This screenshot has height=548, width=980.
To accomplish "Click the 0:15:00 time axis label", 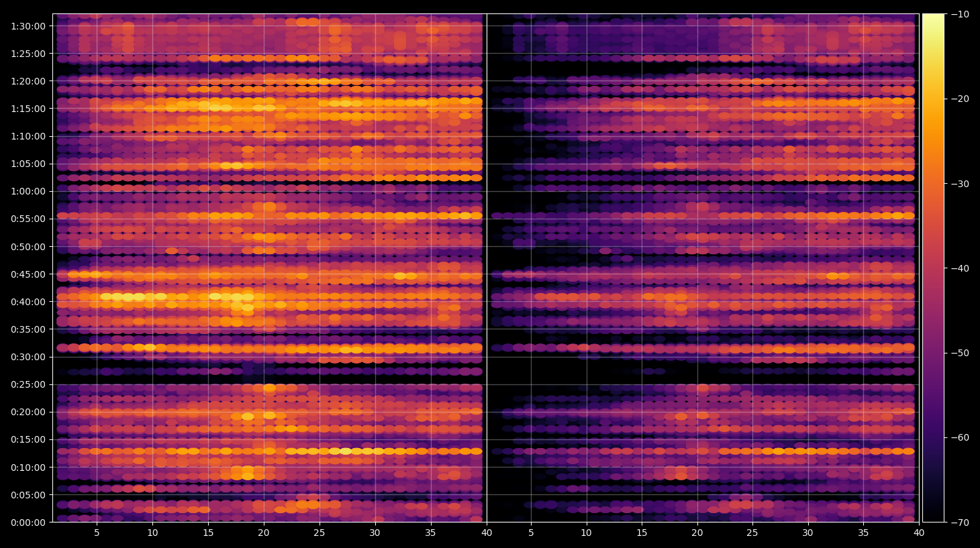I will coord(28,440).
